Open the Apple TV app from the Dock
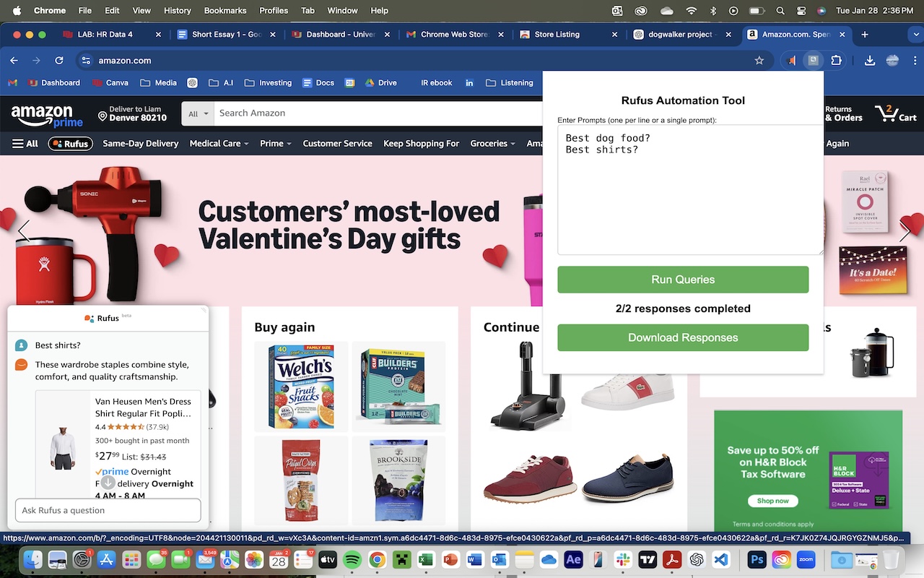This screenshot has width=924, height=578. tap(328, 559)
